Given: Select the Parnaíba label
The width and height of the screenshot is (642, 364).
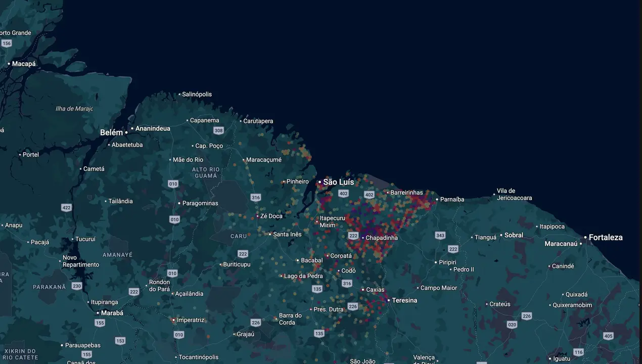Looking at the screenshot, I should pos(452,199).
